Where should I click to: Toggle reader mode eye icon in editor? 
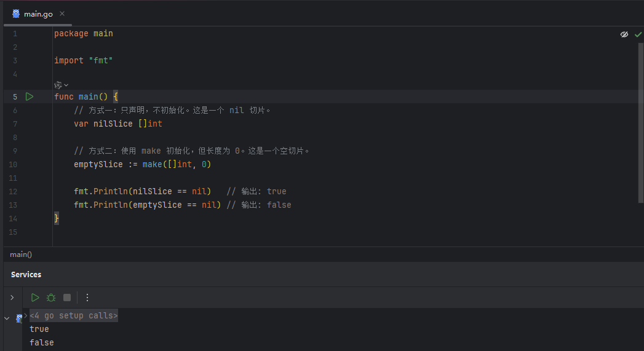[624, 34]
